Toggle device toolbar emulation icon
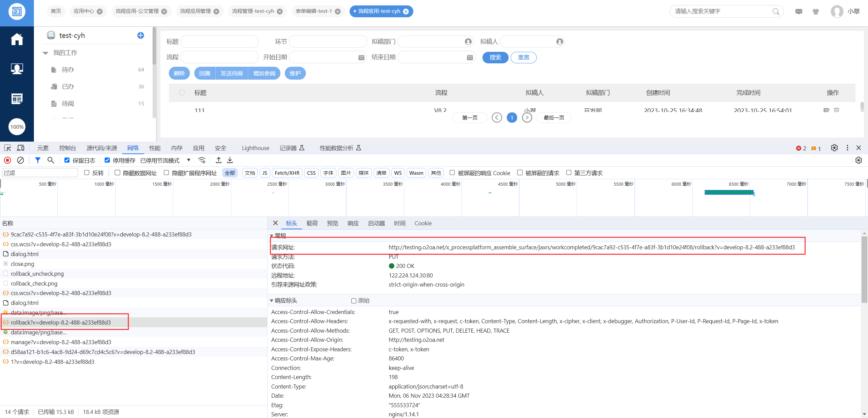Image resolution: width=868 pixels, height=418 pixels. coord(21,148)
